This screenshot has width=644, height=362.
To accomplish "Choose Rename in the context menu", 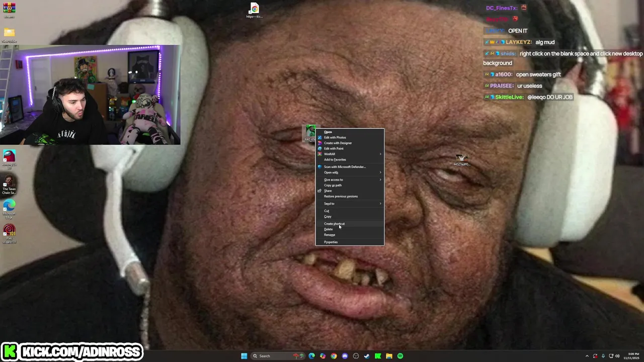I will [350, 235].
